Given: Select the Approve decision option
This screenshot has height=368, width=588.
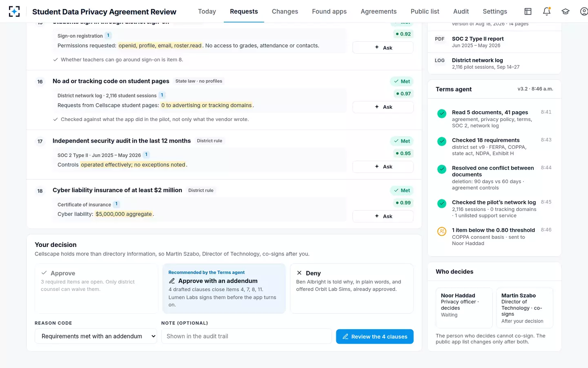Looking at the screenshot, I should (x=96, y=288).
